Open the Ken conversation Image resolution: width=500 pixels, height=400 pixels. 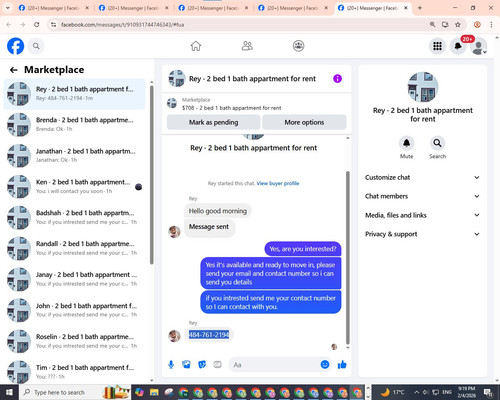[x=74, y=187]
